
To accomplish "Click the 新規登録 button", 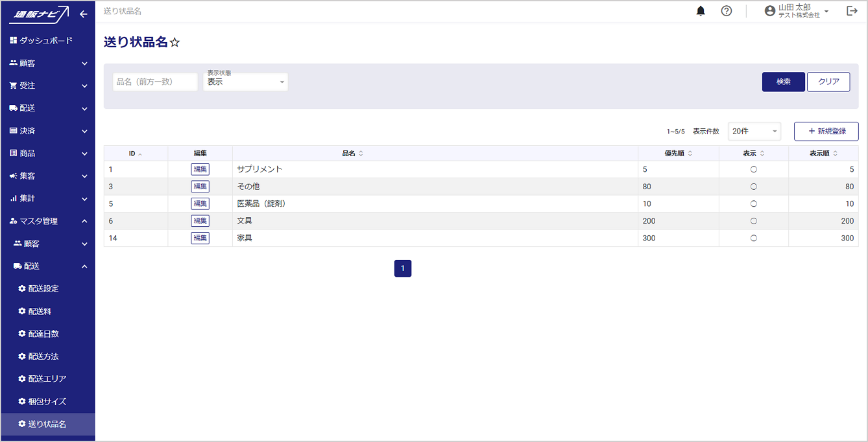I will 826,132.
